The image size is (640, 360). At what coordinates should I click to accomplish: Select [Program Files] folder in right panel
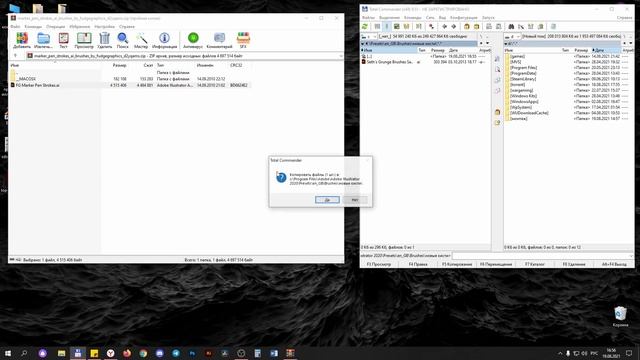coord(523,68)
